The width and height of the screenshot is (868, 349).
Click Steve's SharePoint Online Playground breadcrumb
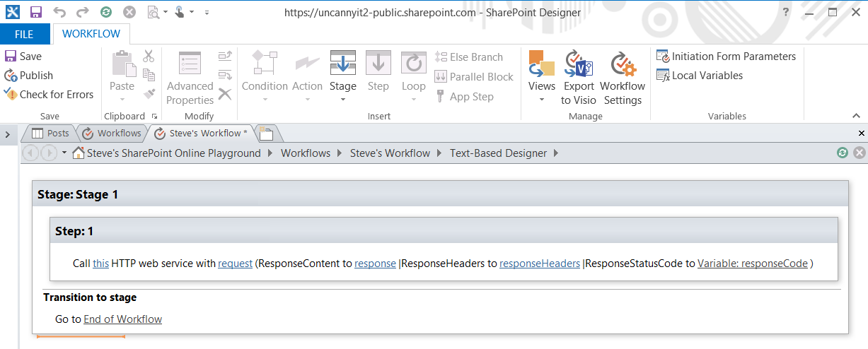point(174,153)
